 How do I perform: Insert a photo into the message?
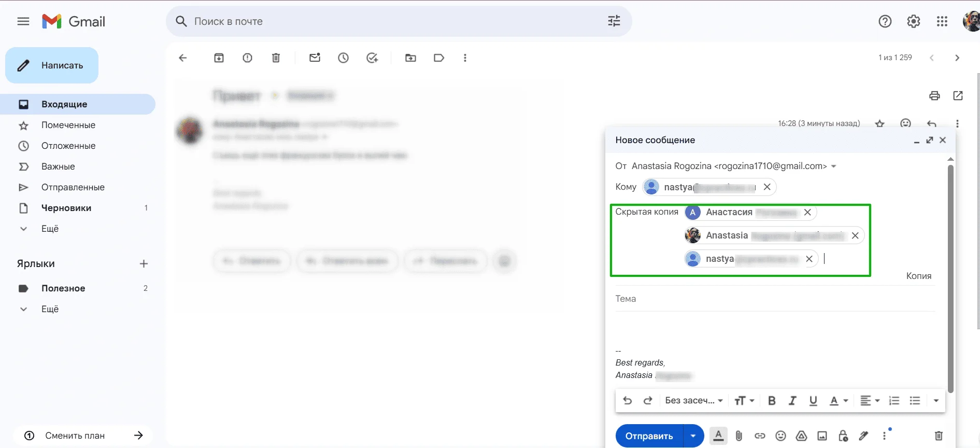click(822, 436)
